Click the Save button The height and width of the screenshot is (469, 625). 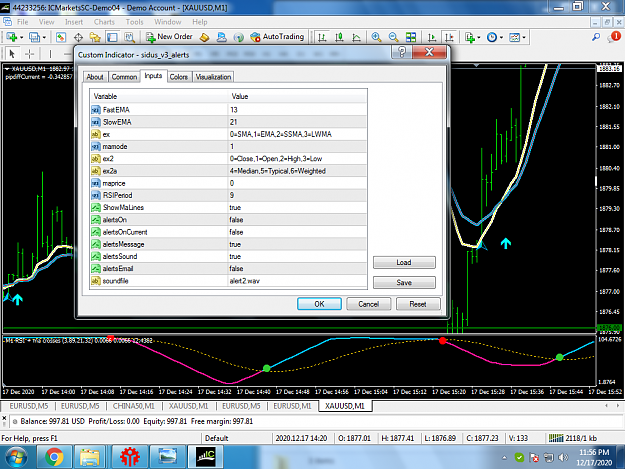pyautogui.click(x=404, y=283)
